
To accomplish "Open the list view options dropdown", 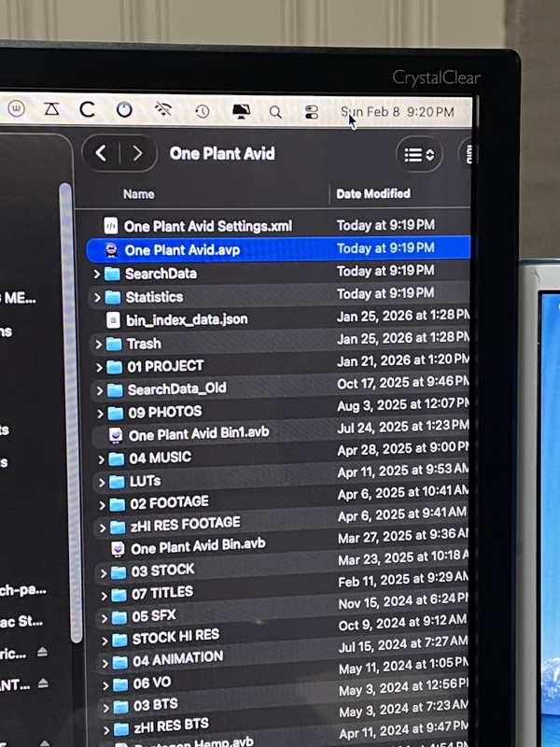I will pyautogui.click(x=419, y=155).
